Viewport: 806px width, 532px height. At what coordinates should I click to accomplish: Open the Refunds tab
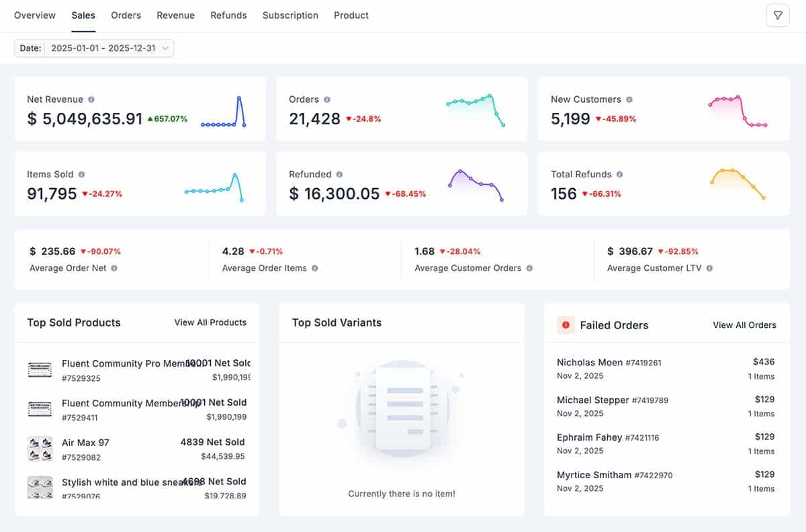pyautogui.click(x=228, y=15)
